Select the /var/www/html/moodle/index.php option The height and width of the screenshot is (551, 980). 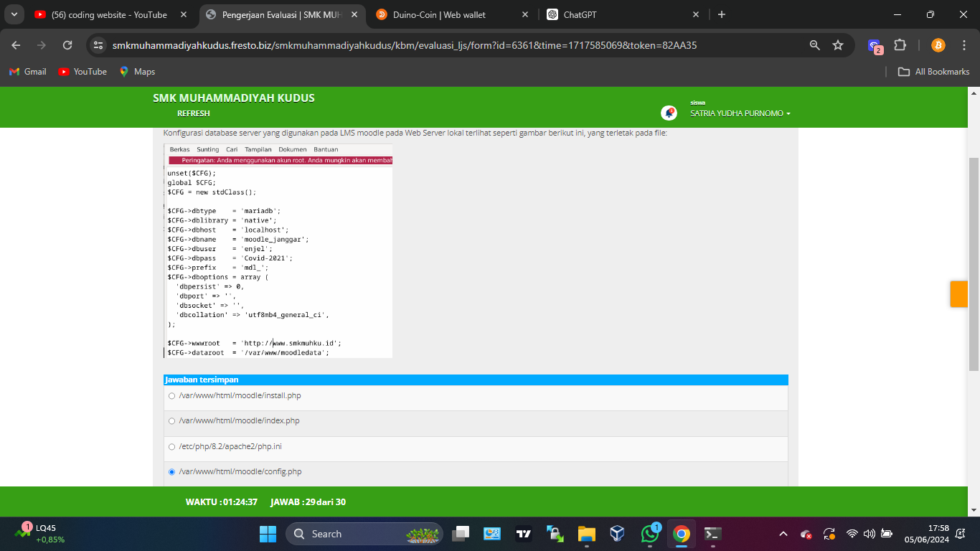(x=171, y=421)
